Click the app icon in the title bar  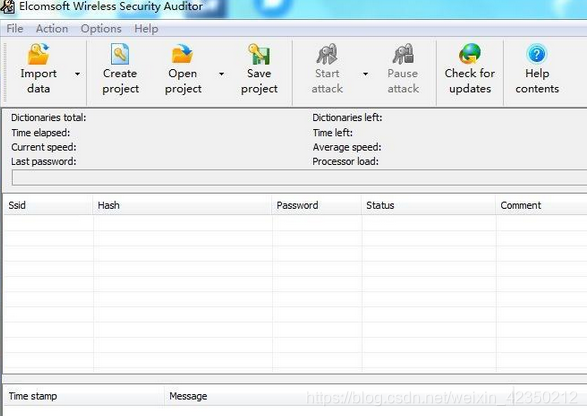coord(7,7)
